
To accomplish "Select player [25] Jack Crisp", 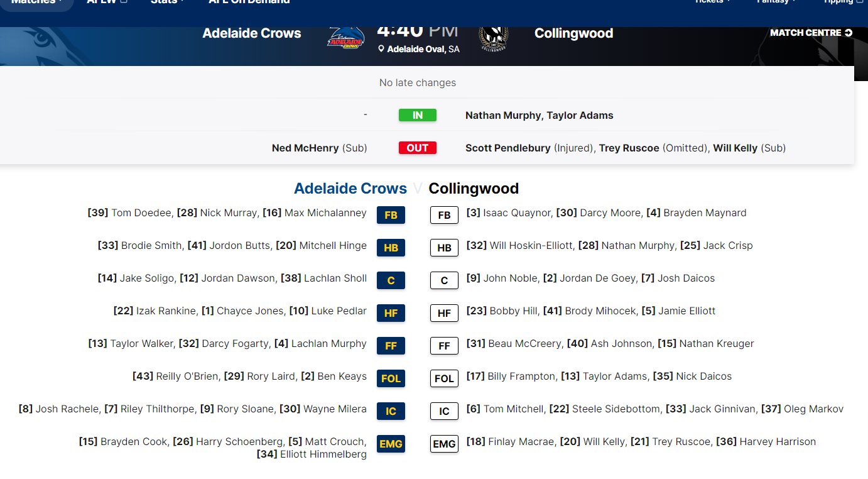I will point(717,246).
